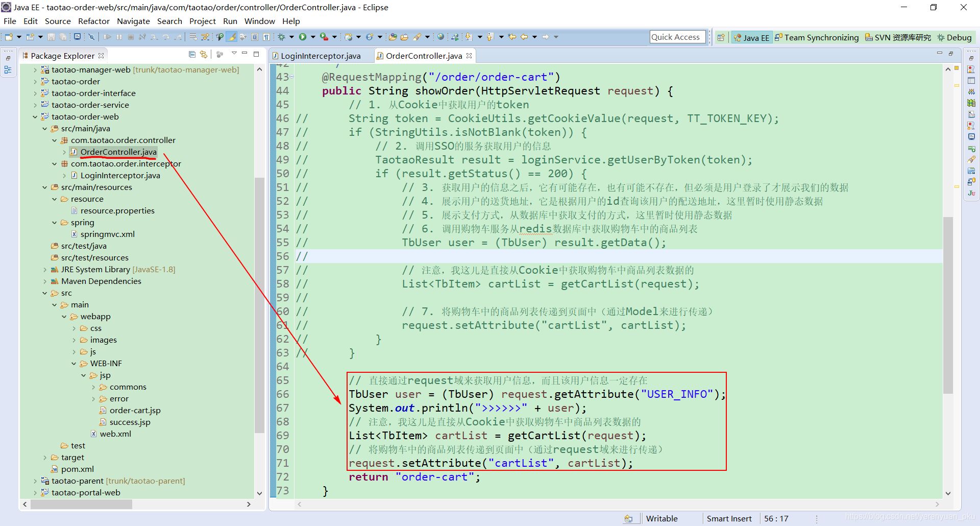
Task: Maximize the Package Explorer view
Action: (256, 54)
